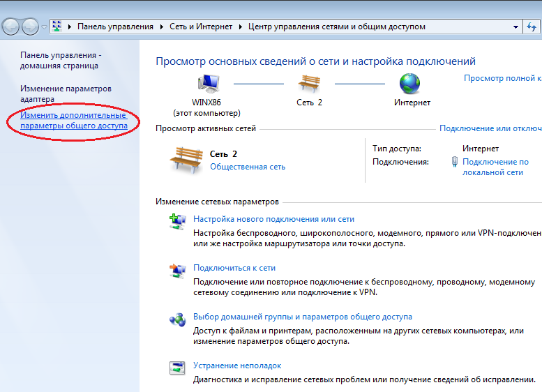Click the icon beside Подключиться к сети
This screenshot has height=392, width=542.
[x=176, y=271]
